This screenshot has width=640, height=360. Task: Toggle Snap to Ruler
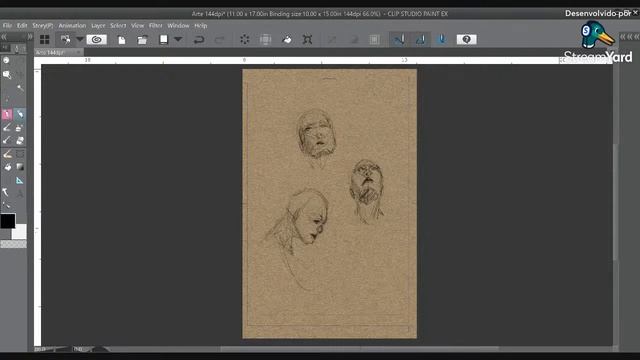(399, 39)
